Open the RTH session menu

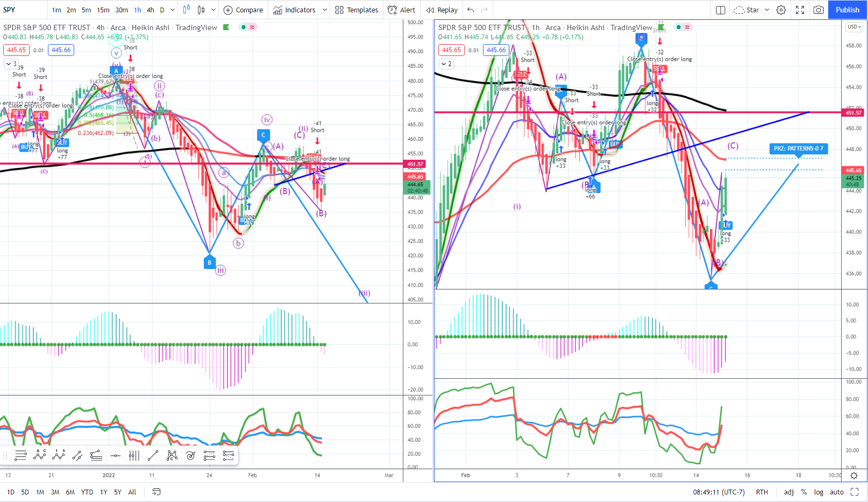click(762, 492)
